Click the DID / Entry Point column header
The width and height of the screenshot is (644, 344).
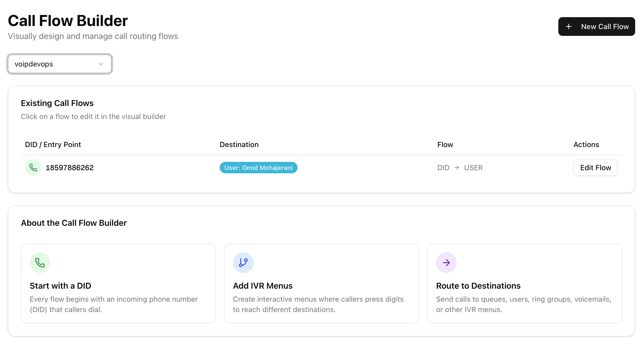coord(53,144)
